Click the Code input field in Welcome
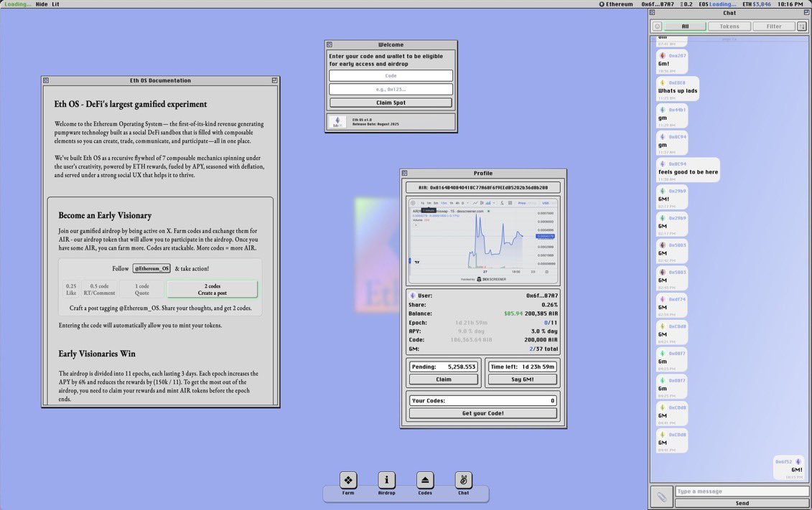This screenshot has height=510, width=812. click(x=391, y=75)
